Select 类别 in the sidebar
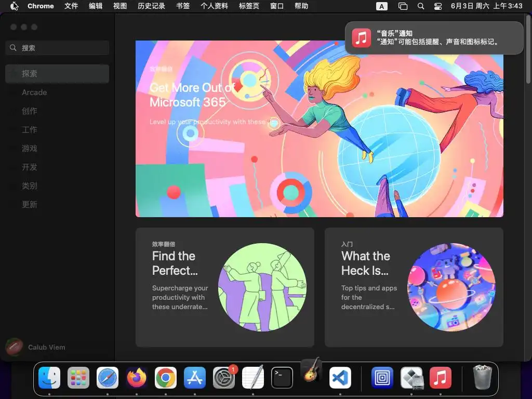The width and height of the screenshot is (532, 399). [x=57, y=185]
